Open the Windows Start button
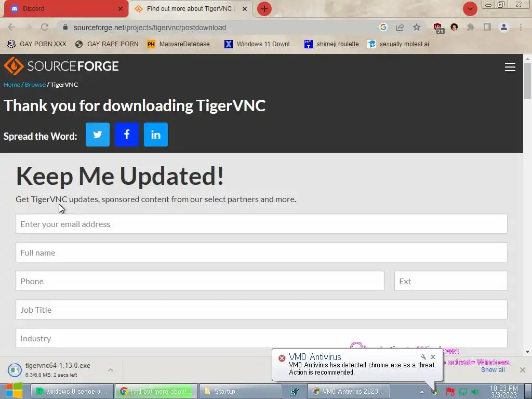532x399 pixels. (14, 391)
